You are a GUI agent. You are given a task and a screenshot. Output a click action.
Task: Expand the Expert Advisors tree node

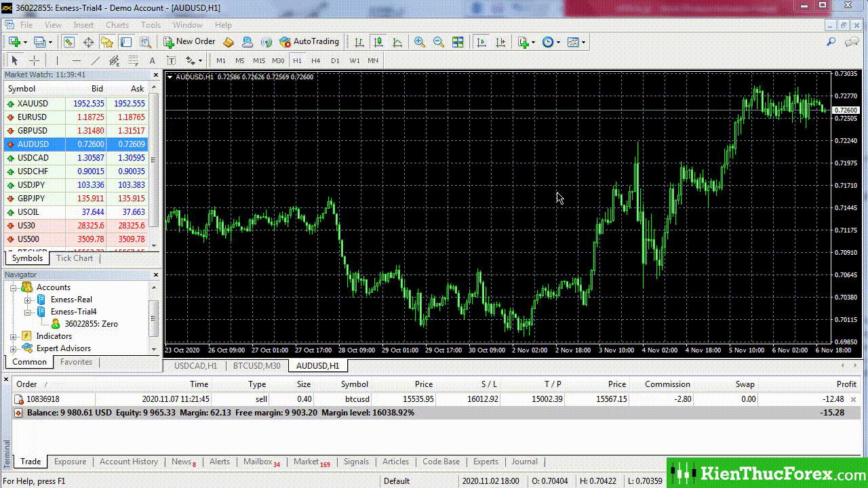point(14,348)
